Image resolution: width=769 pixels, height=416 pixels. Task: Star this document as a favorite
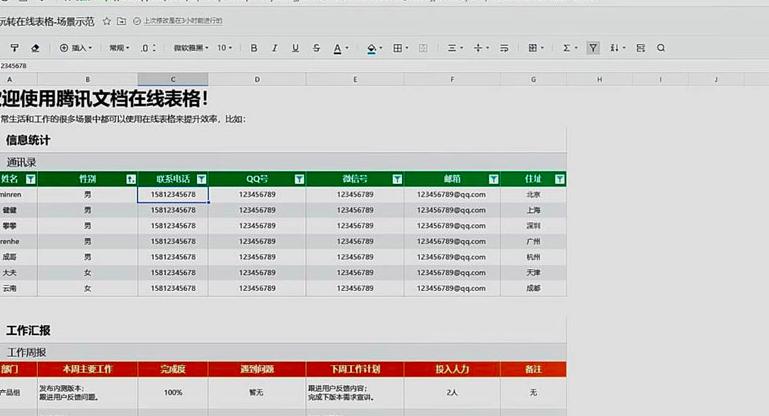tap(106, 21)
